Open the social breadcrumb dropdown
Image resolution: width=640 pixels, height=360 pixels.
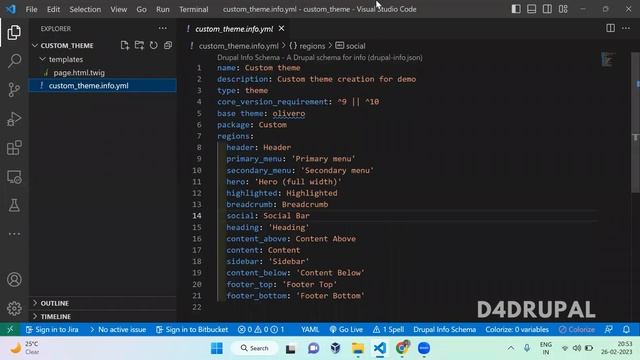point(350,46)
